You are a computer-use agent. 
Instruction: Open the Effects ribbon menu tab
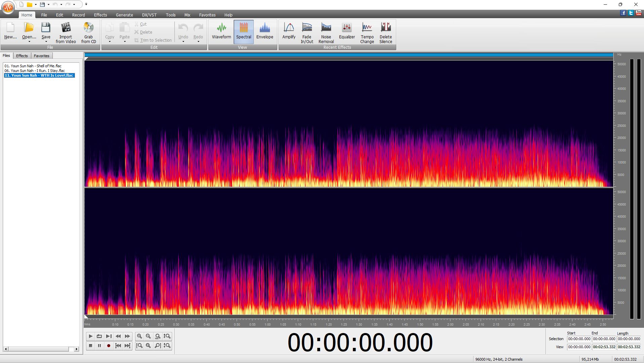click(x=100, y=15)
